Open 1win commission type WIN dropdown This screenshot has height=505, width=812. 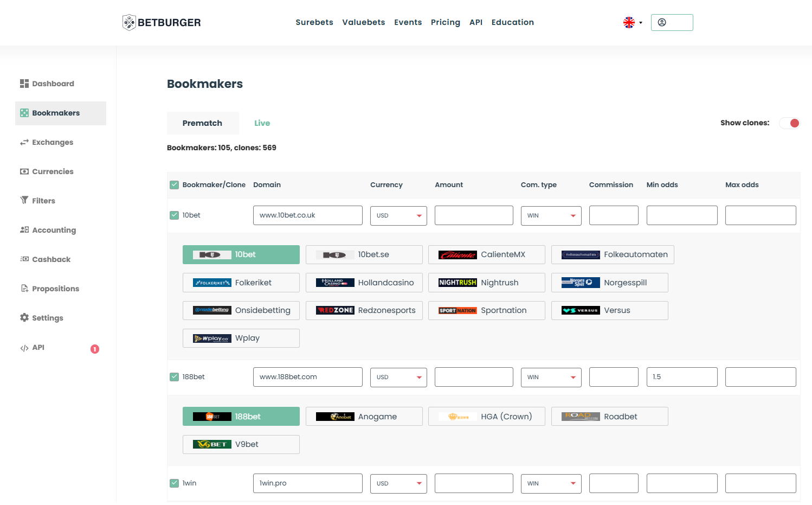(x=551, y=483)
